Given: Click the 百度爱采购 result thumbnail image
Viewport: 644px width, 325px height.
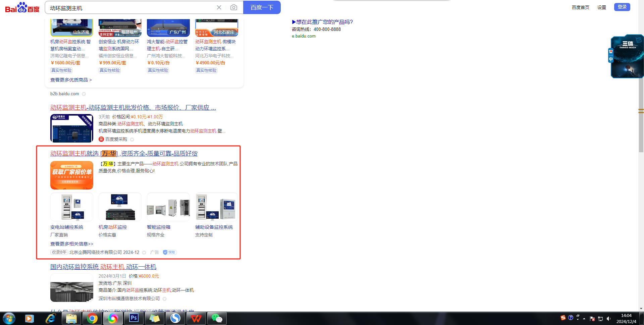Looking at the screenshot, I should pos(72,128).
